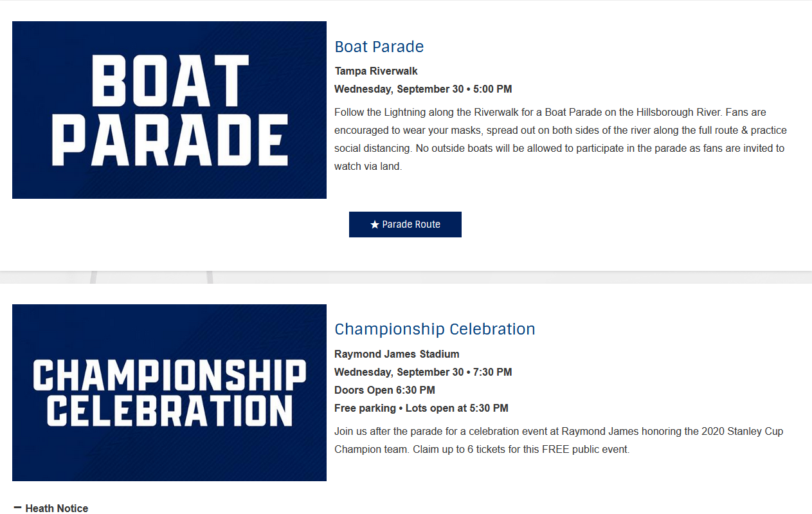The image size is (812, 514).
Task: Toggle the Heath Notice section label
Action: 57,508
